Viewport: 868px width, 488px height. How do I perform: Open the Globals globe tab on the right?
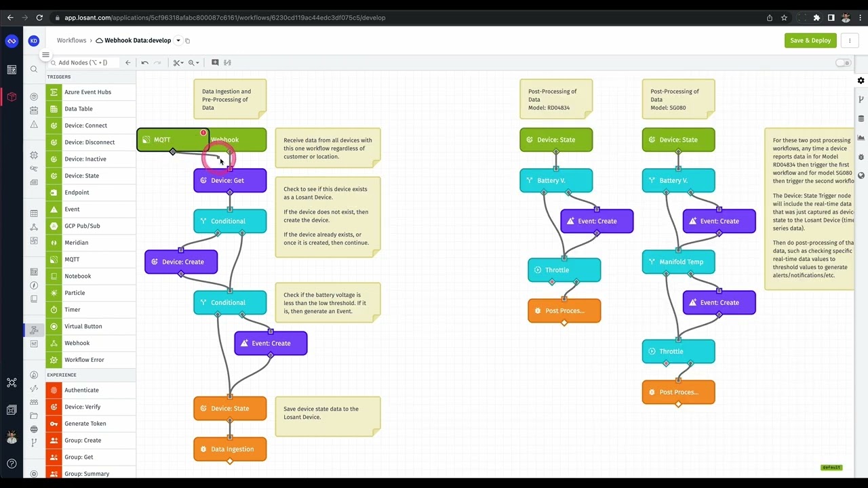(x=861, y=176)
